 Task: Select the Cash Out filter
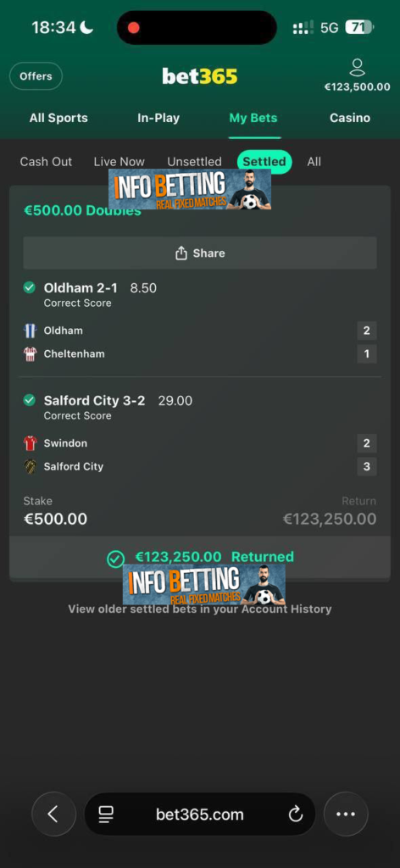[46, 162]
